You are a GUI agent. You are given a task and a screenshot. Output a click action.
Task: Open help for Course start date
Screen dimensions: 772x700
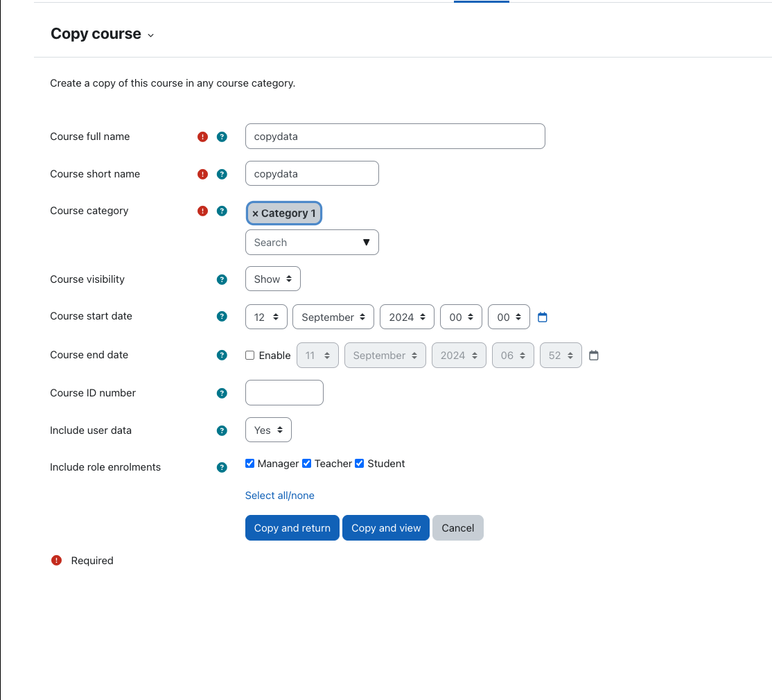[x=222, y=317]
